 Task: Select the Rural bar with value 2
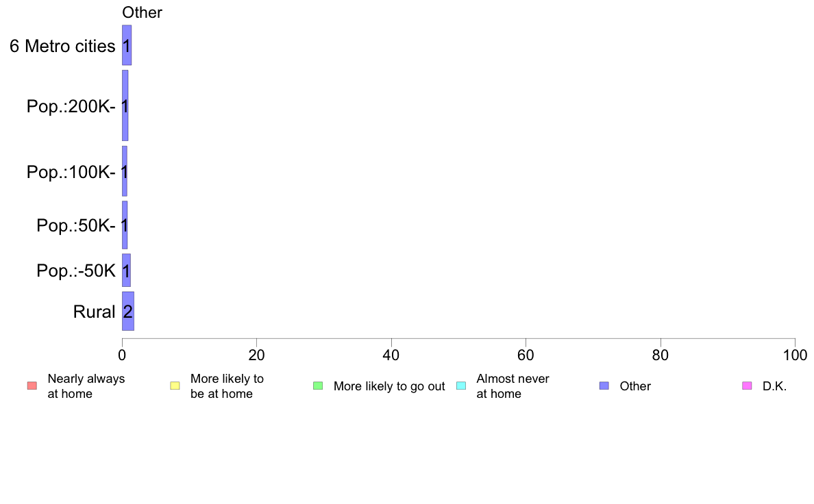[x=128, y=311]
